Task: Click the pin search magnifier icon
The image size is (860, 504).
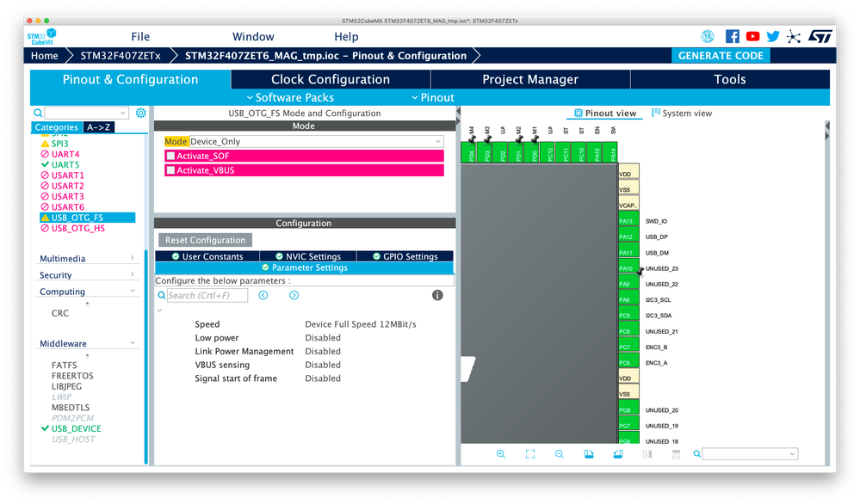Action: click(696, 454)
